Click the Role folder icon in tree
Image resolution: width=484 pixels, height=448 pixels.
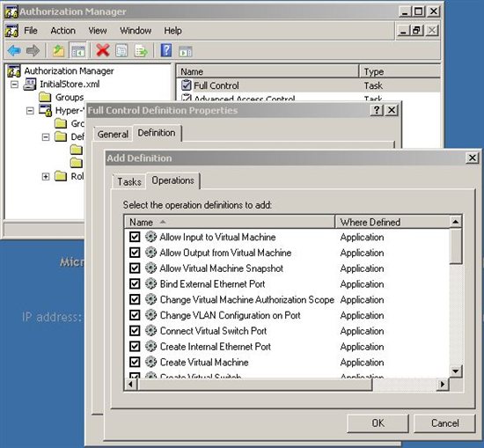pos(61,176)
